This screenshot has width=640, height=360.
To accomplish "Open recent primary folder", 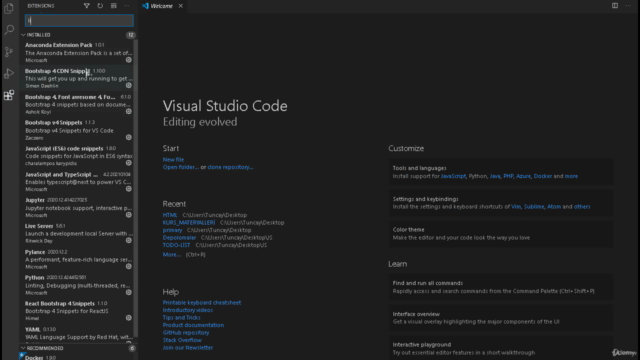I will coord(172,230).
